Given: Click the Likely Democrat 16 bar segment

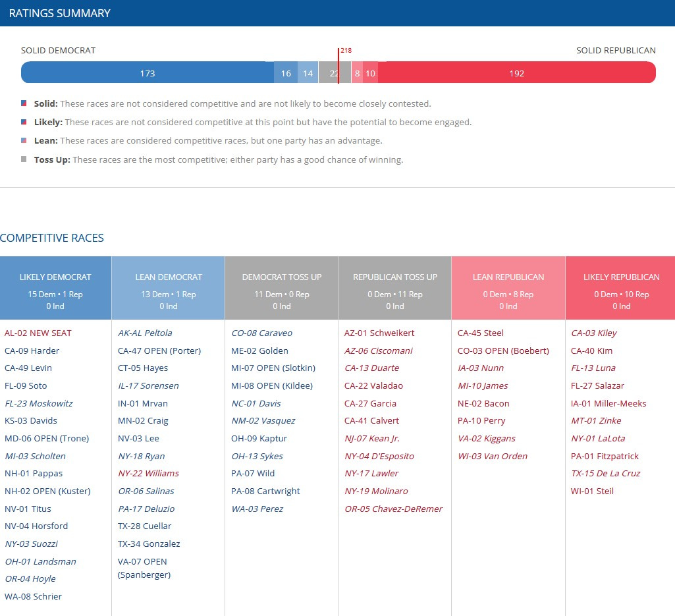Looking at the screenshot, I should pos(286,72).
